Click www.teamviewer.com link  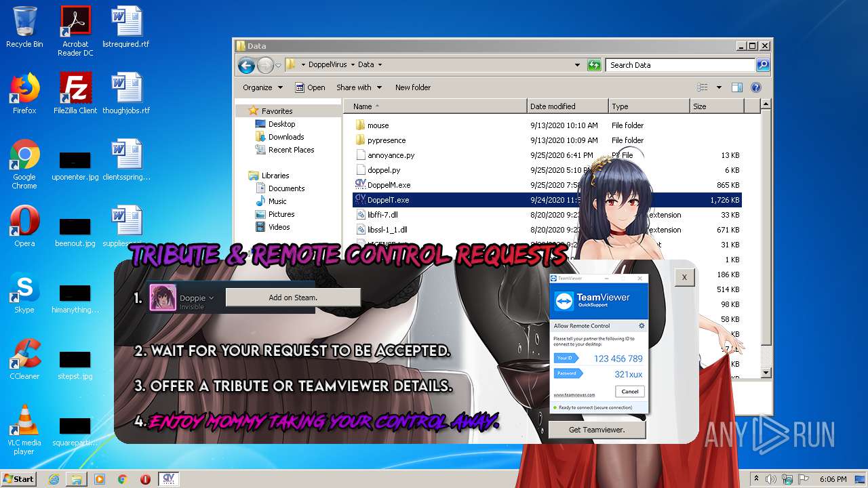tap(574, 394)
